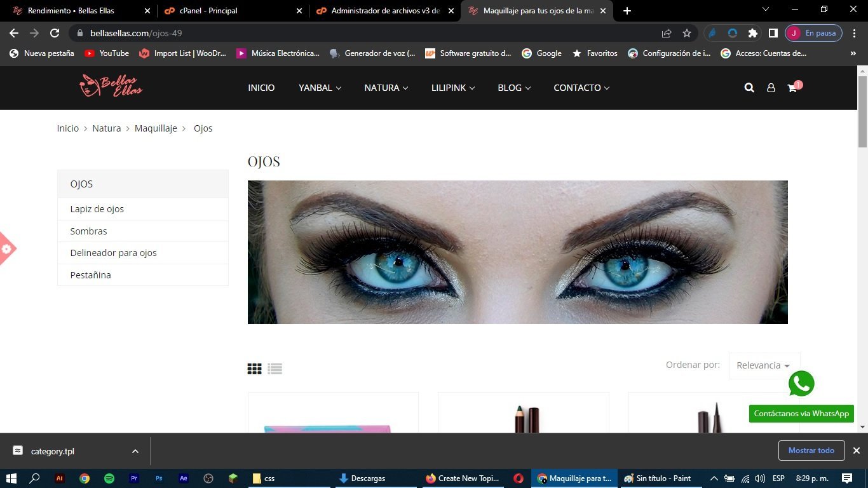Open Adobe Premiere Pro from the taskbar

(x=133, y=478)
